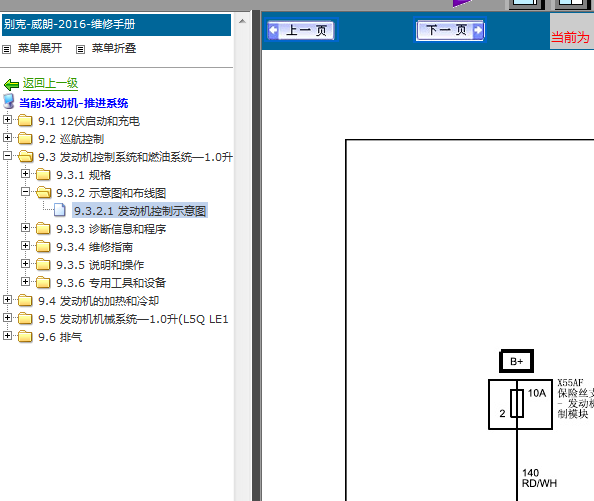The height and width of the screenshot is (501, 594).
Task: Expand the 9.5 发动机机械系统 node
Action: [x=7, y=318]
